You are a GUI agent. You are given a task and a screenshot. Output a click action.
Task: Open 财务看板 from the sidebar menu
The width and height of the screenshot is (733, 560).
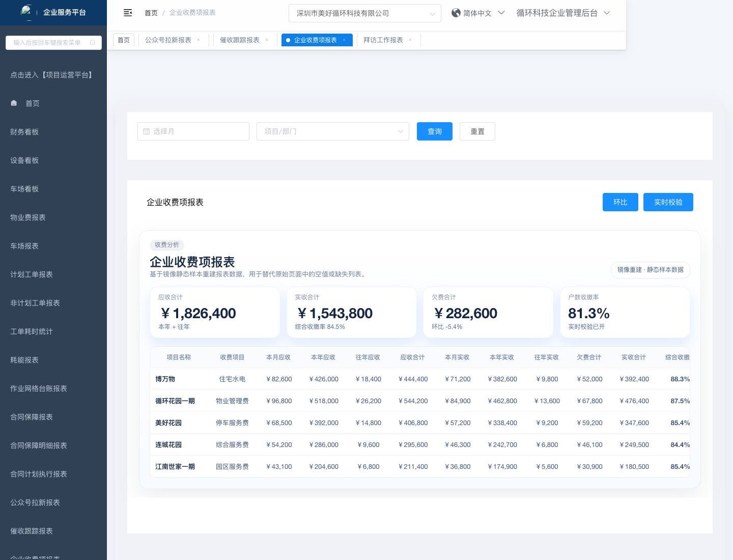(x=24, y=132)
